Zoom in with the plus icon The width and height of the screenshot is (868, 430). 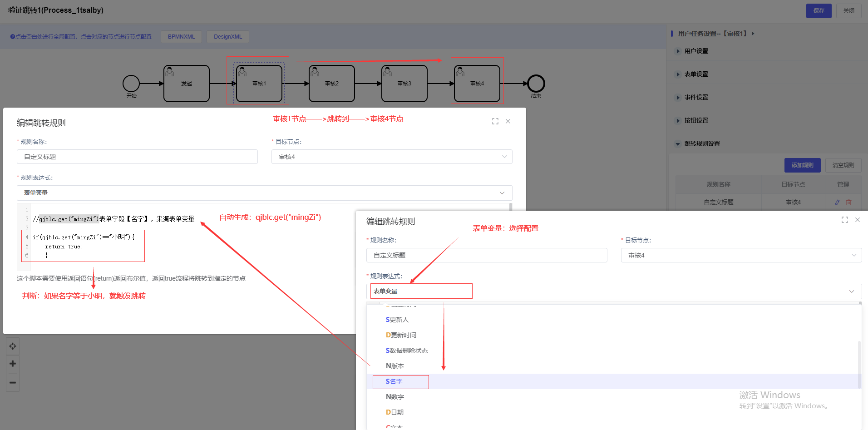(13, 364)
